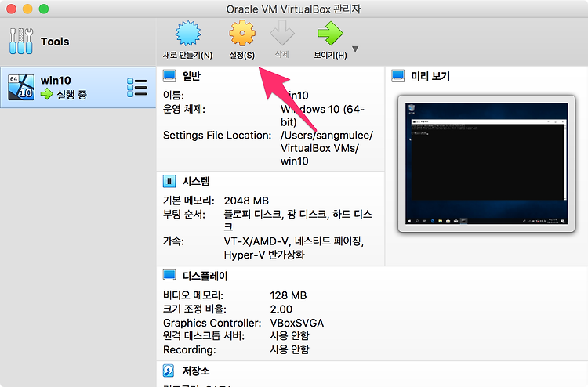This screenshot has width=588, height=387.
Task: Open the Display (디스플레이) section header
Action: point(205,276)
